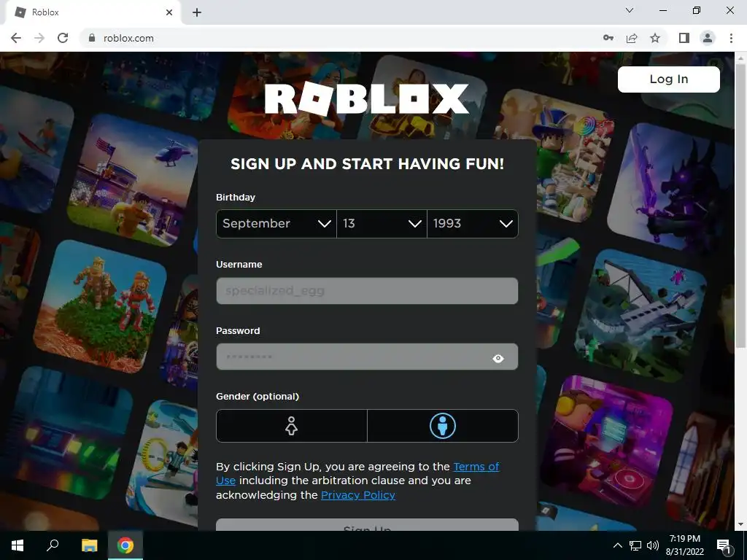Open File Explorer from taskbar

coord(89,545)
